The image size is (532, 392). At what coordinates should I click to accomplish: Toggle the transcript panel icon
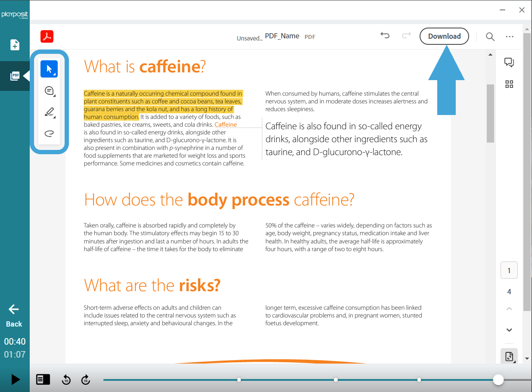coord(42,380)
